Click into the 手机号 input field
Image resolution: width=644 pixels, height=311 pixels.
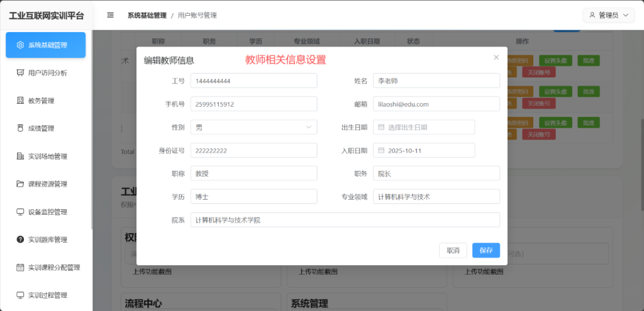click(x=253, y=104)
